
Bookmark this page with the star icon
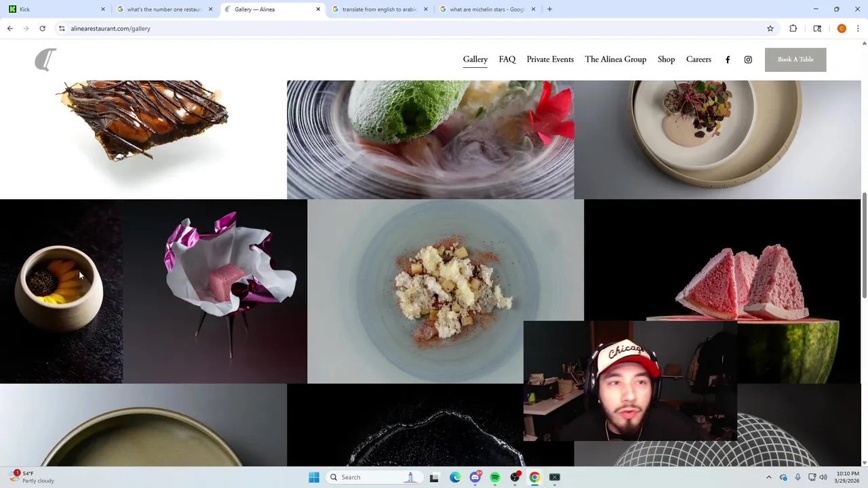point(770,28)
